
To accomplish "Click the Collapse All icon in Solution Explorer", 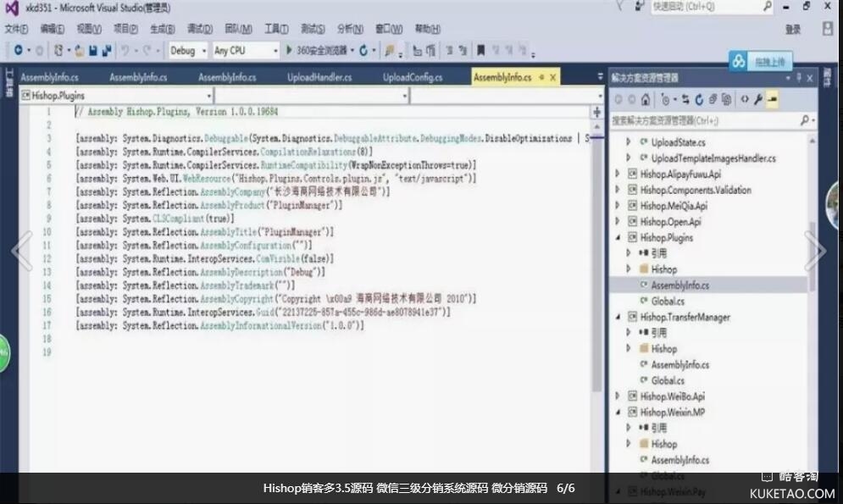I will click(x=713, y=99).
